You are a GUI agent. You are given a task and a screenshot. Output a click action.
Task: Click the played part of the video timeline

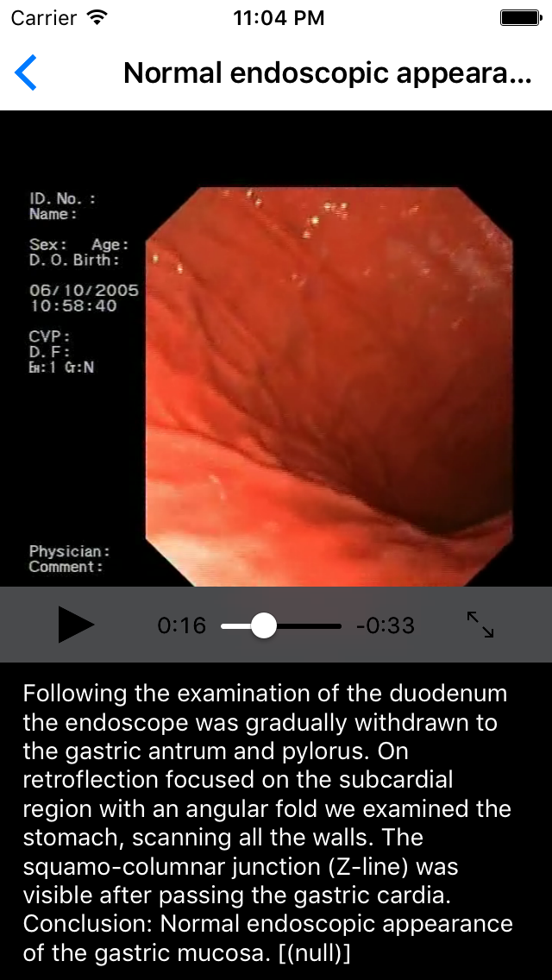[236, 625]
